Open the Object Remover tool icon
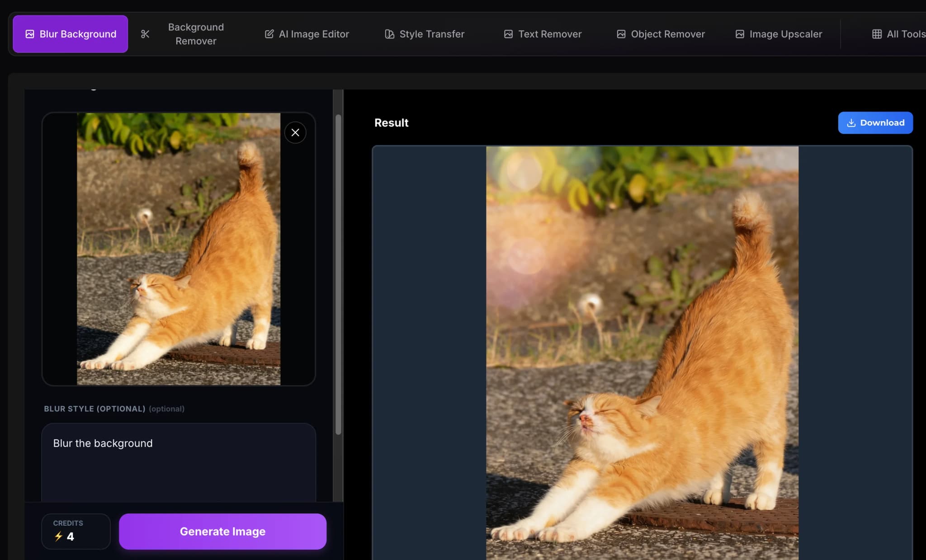Screen dimensions: 926x560 click(x=621, y=33)
